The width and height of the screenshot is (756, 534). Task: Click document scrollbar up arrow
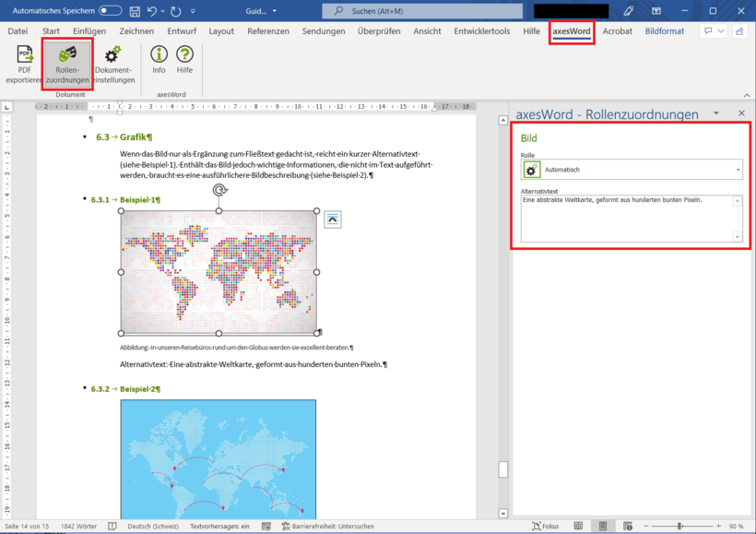point(502,120)
